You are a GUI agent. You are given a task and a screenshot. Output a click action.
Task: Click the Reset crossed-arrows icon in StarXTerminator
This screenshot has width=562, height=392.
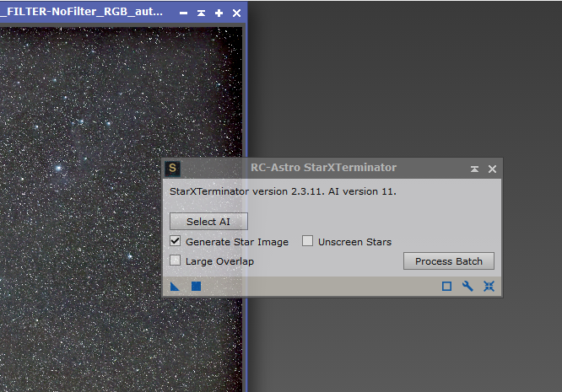[x=489, y=286]
